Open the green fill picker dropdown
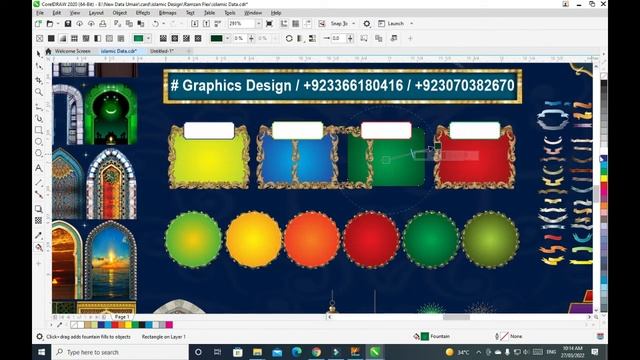The image size is (640, 360). tap(148, 38)
